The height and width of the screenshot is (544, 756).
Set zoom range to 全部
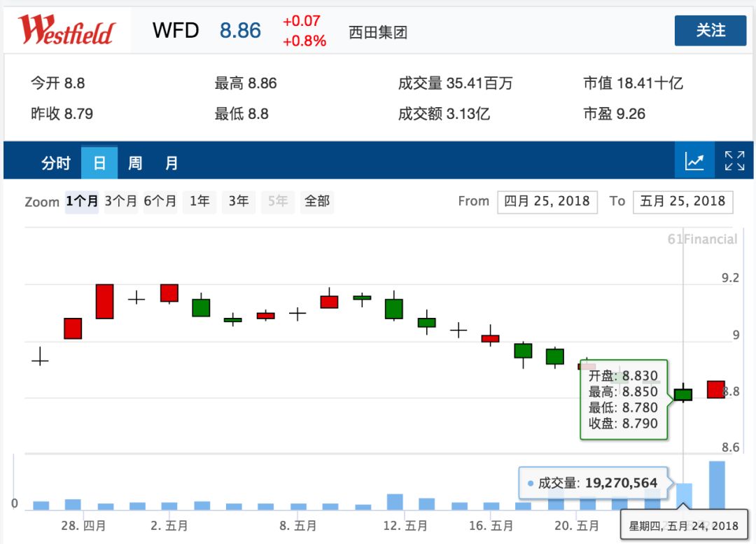pyautogui.click(x=317, y=201)
